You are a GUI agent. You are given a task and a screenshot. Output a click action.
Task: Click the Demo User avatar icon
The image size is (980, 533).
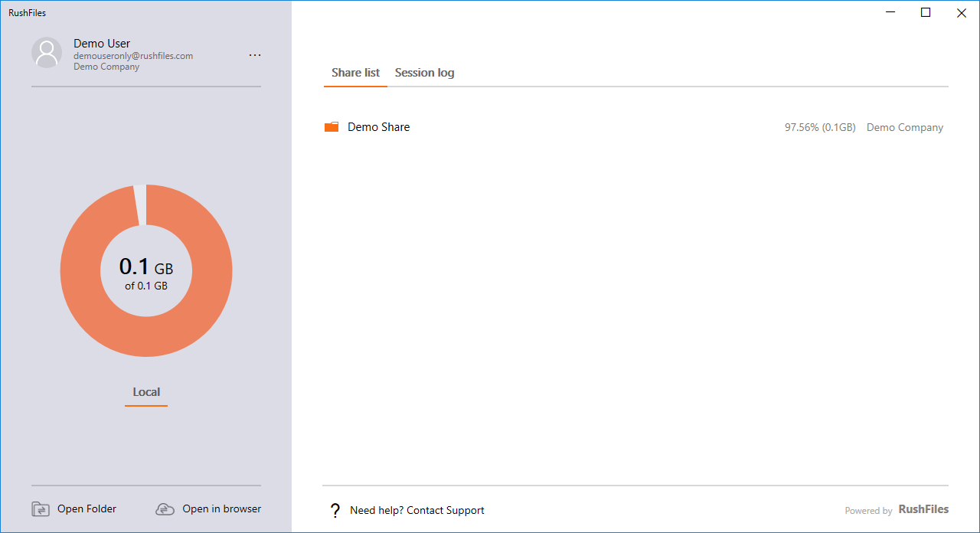pyautogui.click(x=47, y=52)
